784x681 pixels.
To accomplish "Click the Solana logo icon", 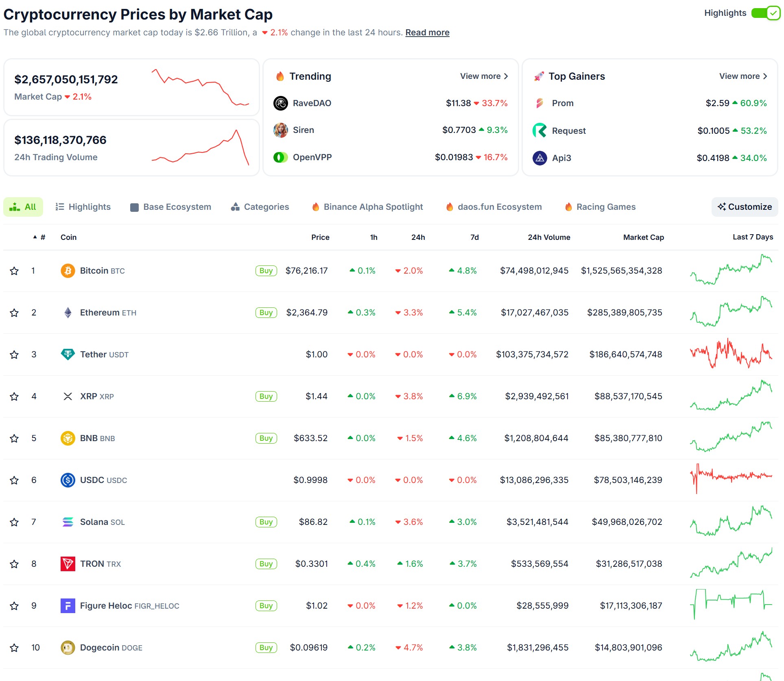I will point(68,522).
